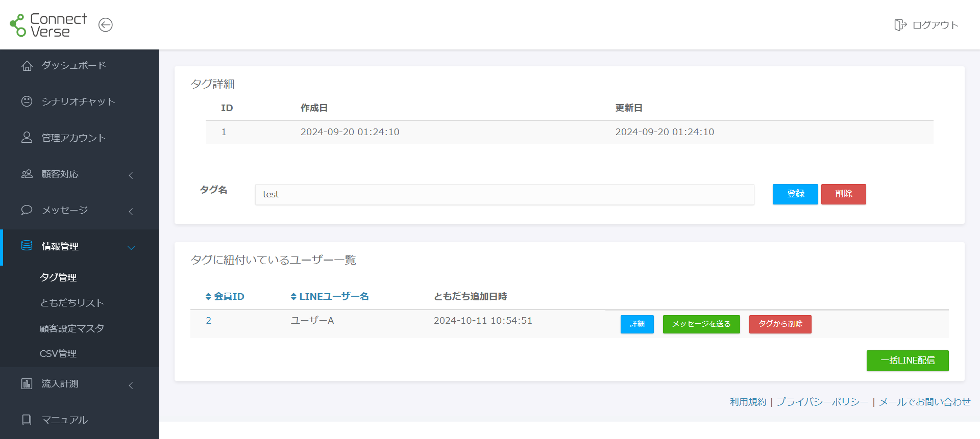Click the inflow measurement chart icon
The image size is (980, 439).
point(27,383)
